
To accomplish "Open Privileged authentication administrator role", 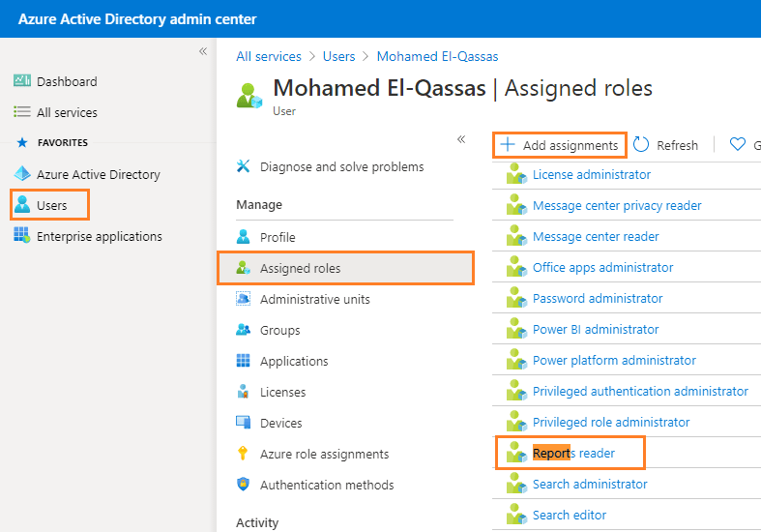I will 641,391.
